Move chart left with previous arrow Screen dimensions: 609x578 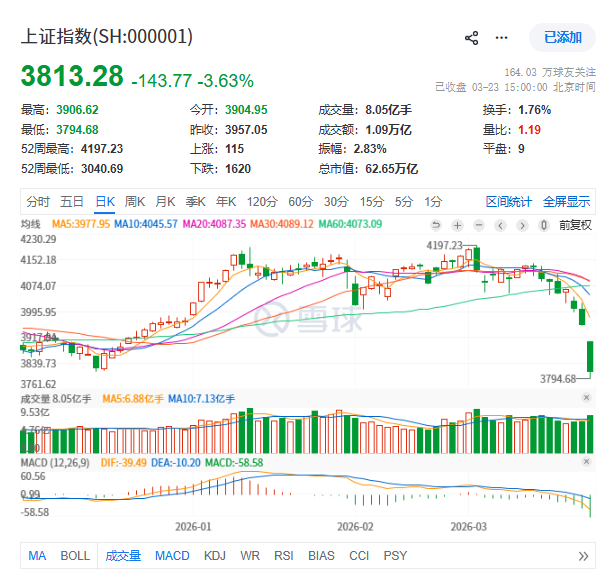(x=501, y=225)
